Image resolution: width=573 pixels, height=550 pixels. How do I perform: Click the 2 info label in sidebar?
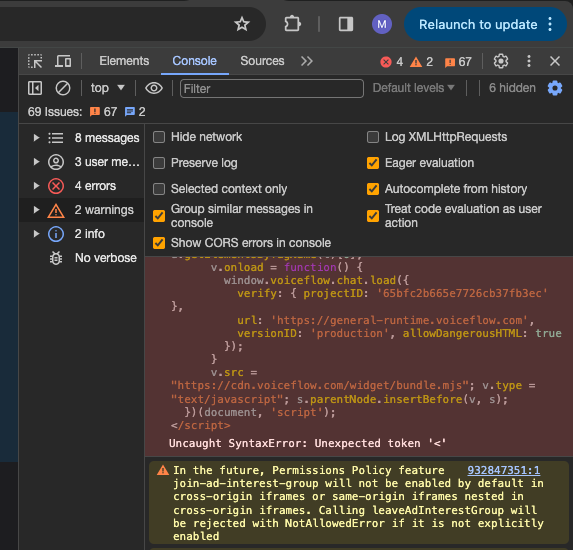click(90, 234)
